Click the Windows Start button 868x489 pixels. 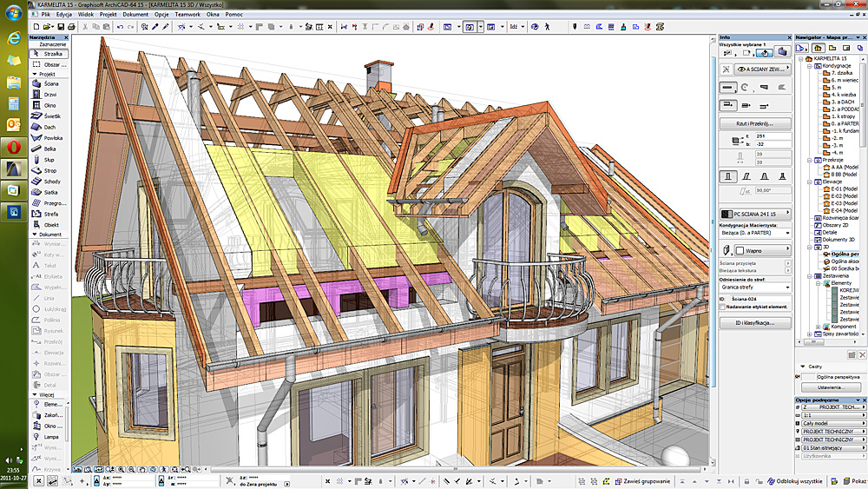pos(13,13)
